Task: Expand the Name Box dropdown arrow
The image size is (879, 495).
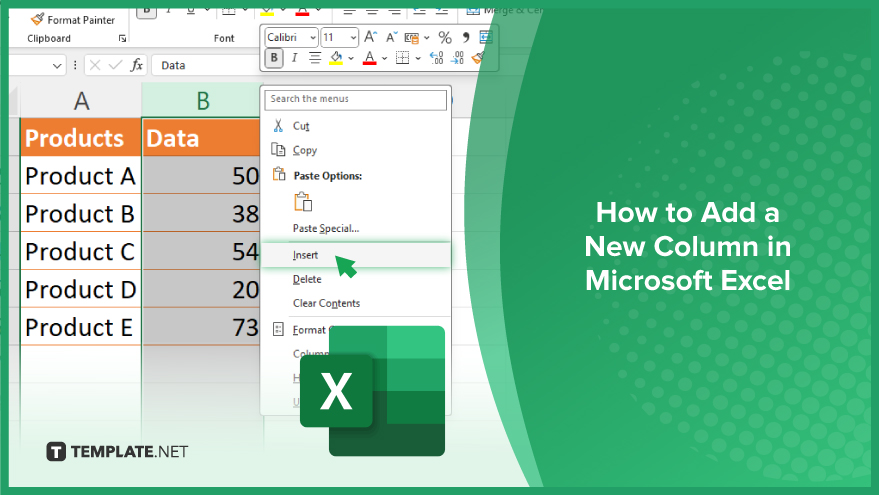Action: [x=57, y=66]
